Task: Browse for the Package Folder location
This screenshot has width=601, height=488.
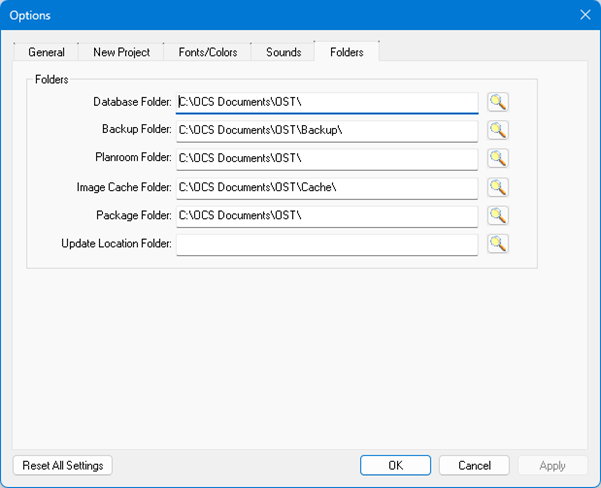Action: pos(498,215)
